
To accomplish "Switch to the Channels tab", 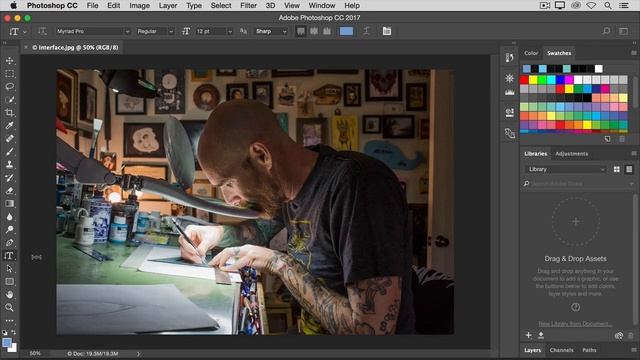I will (561, 350).
